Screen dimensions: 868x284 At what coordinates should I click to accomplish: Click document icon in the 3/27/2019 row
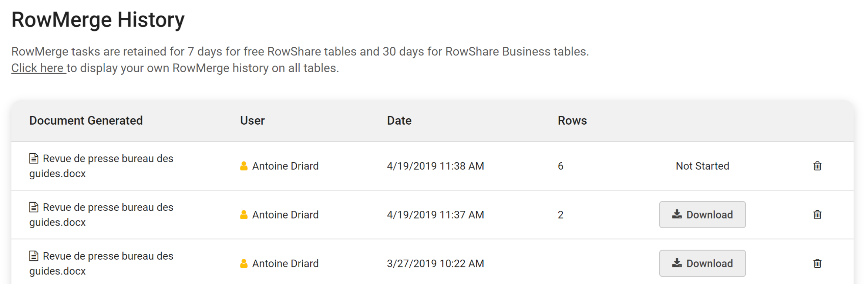coord(34,256)
